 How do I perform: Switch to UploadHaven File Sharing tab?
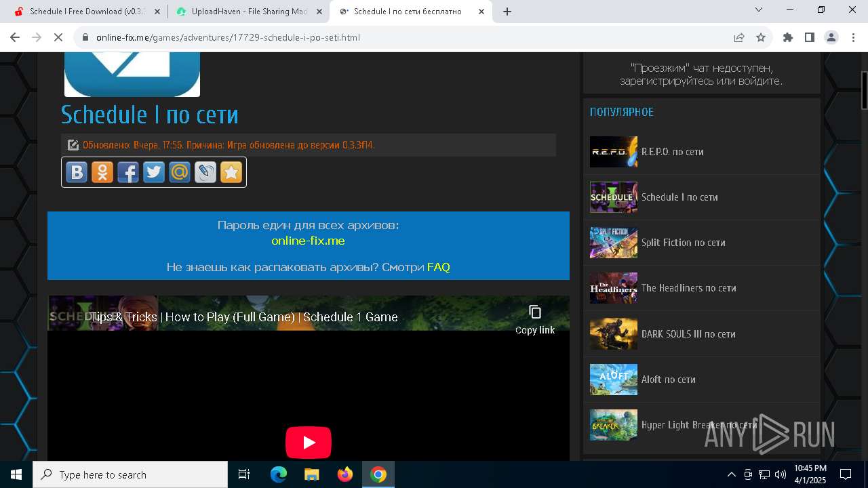(x=248, y=12)
